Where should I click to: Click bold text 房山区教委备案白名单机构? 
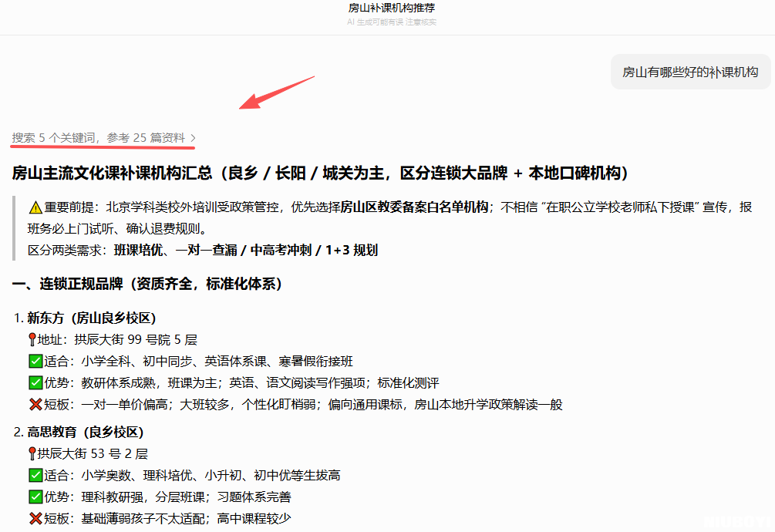414,207
